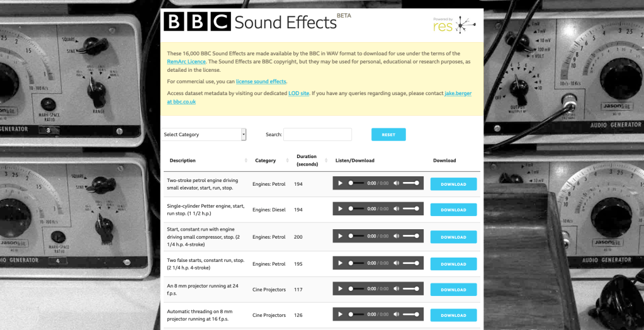Sort the table by Duration column
Image resolution: width=644 pixels, height=330 pixels.
[307, 161]
